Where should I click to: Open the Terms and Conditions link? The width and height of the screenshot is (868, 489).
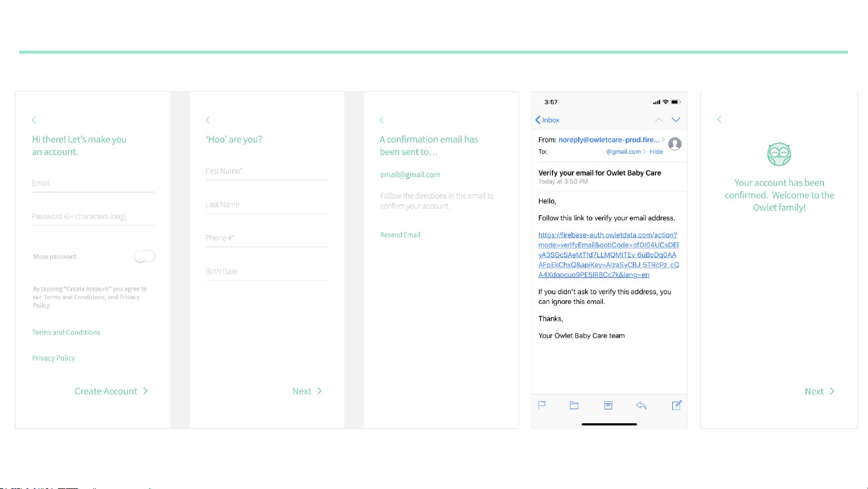click(66, 332)
